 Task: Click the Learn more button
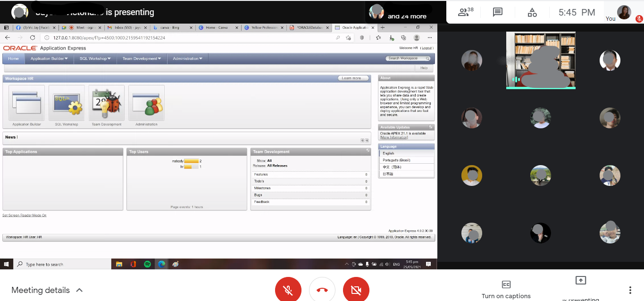[353, 78]
